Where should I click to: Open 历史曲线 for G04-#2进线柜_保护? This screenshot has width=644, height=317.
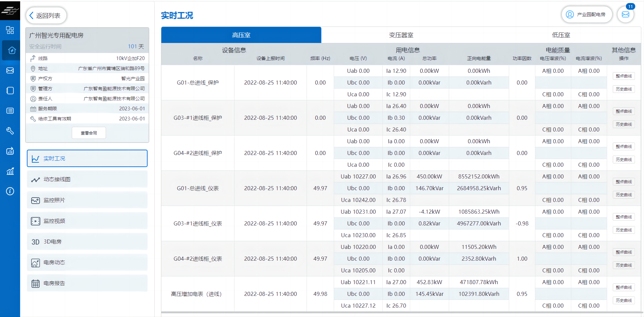pos(624,160)
